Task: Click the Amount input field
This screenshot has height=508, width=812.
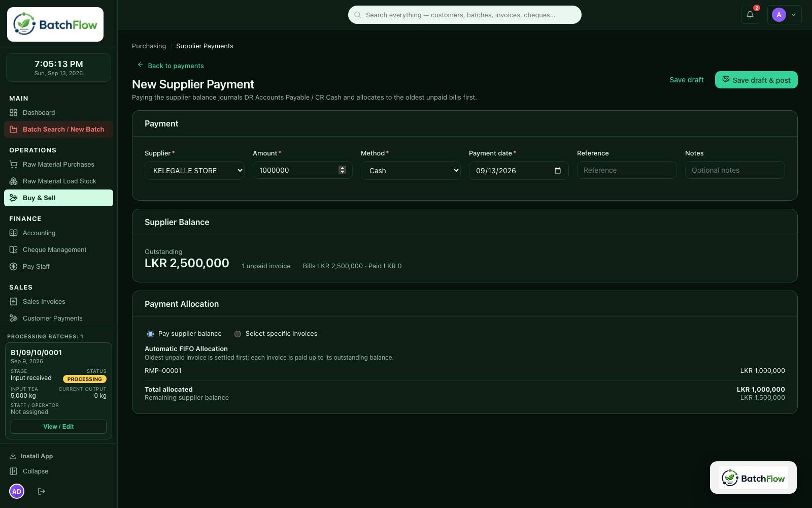Action: 302,170
